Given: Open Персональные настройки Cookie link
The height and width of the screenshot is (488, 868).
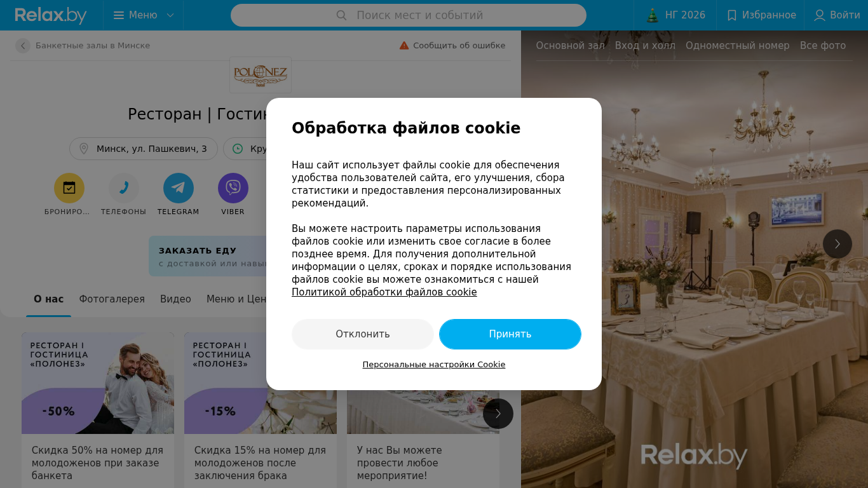Looking at the screenshot, I should click(x=434, y=365).
